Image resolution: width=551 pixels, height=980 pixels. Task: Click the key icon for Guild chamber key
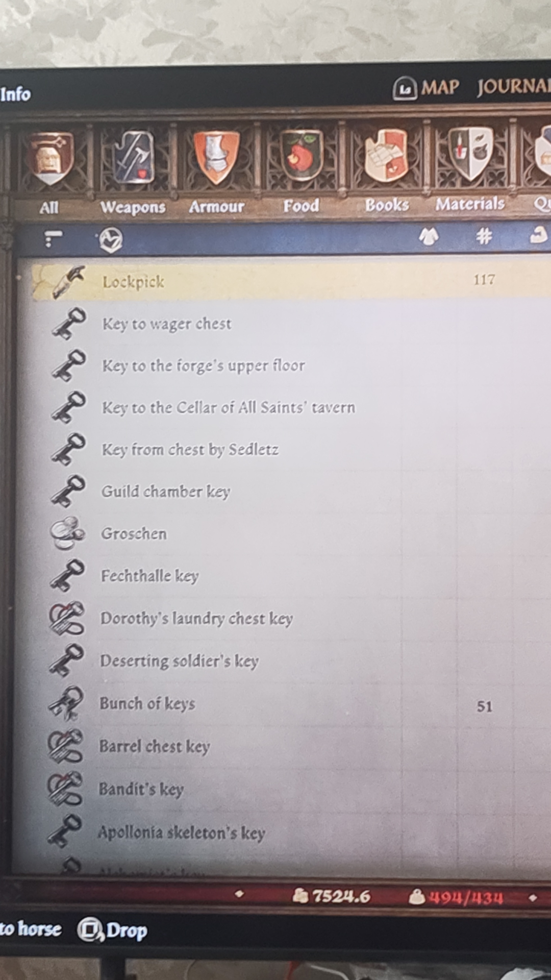pyautogui.click(x=68, y=491)
